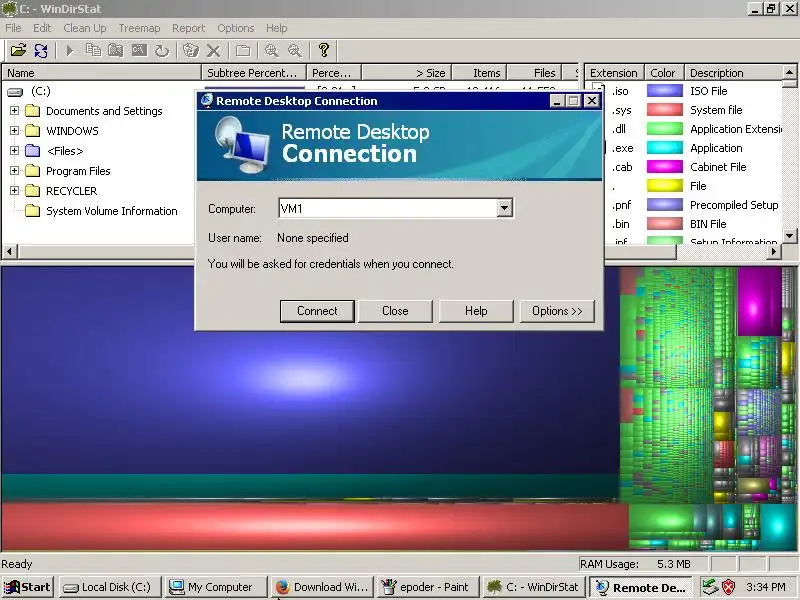Open the Computer name dropdown arrow

pyautogui.click(x=504, y=208)
